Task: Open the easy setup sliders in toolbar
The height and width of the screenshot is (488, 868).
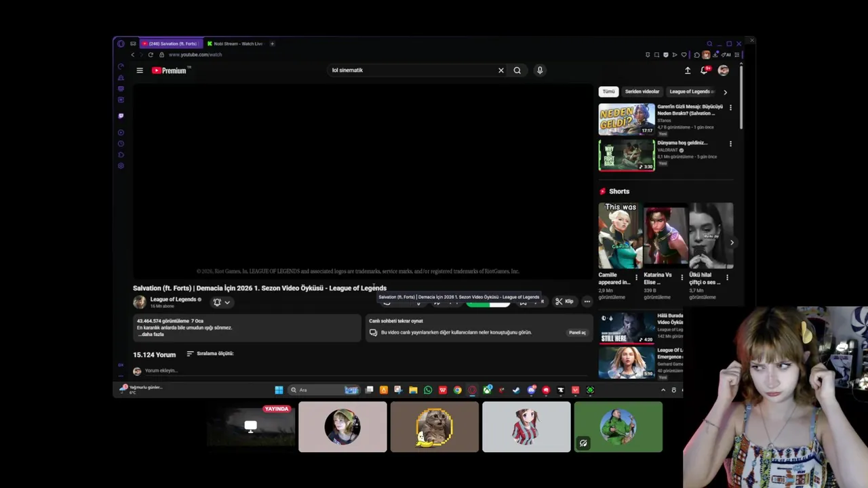Action: [x=737, y=55]
